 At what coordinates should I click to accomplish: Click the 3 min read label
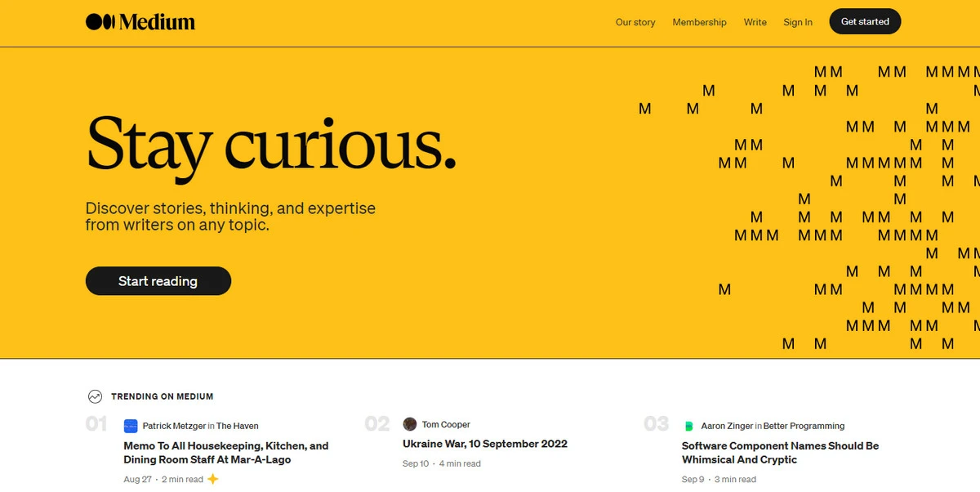(736, 480)
